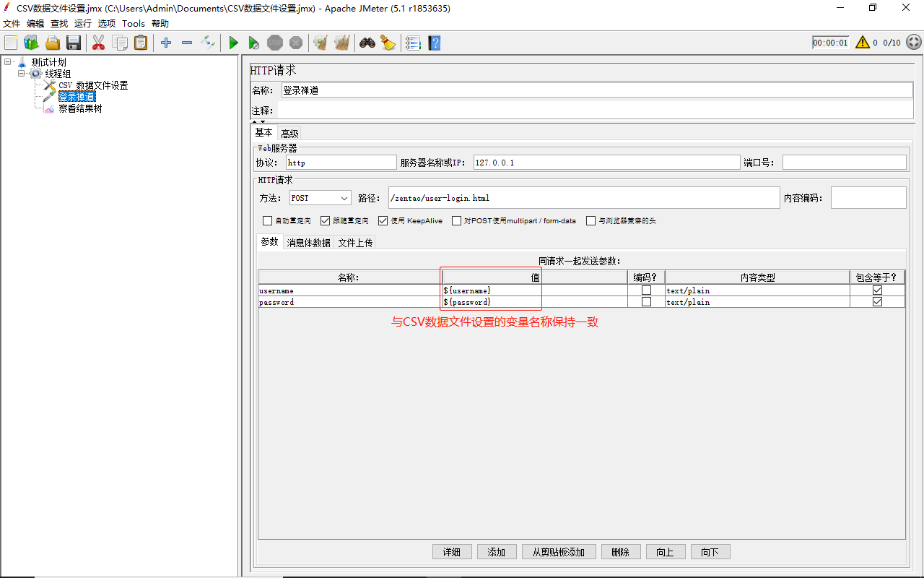Click the Copy icon in toolbar
Viewport: 924px width, 578px height.
[x=120, y=43]
